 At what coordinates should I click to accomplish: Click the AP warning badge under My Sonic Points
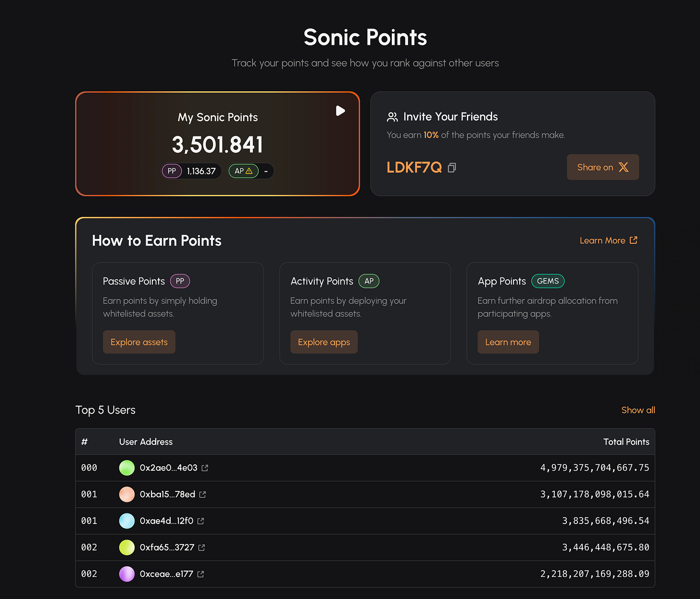click(243, 171)
